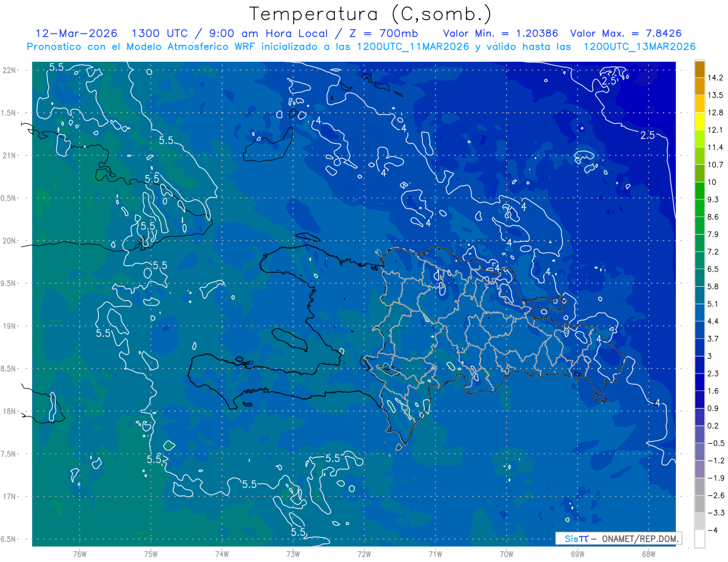
Task: Click the "10.7" colorbar value
Action: 715,165
